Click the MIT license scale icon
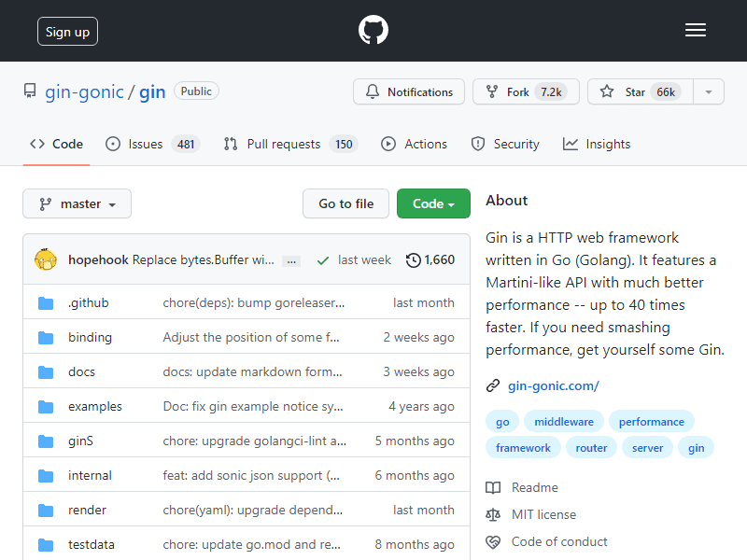Screen dimensions: 747x560 (x=493, y=515)
